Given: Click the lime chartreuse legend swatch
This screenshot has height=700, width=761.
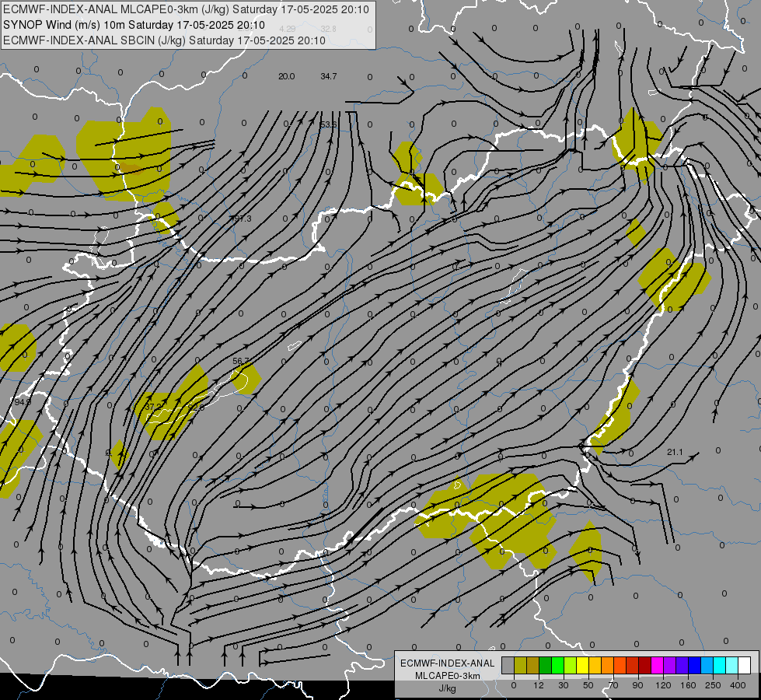Looking at the screenshot, I should (571, 666).
